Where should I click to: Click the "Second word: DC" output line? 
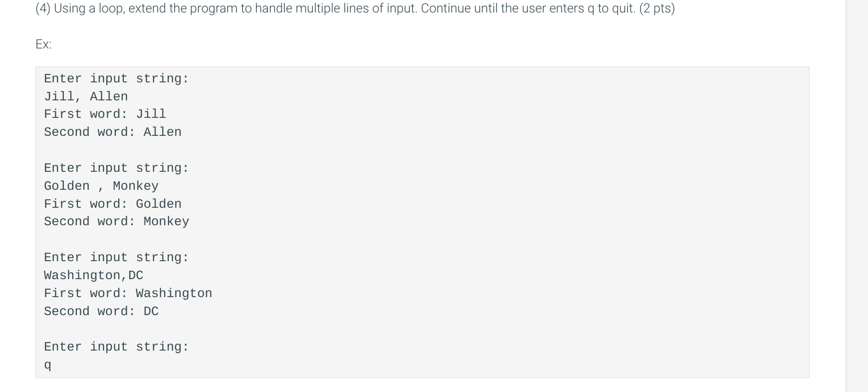pyautogui.click(x=101, y=311)
